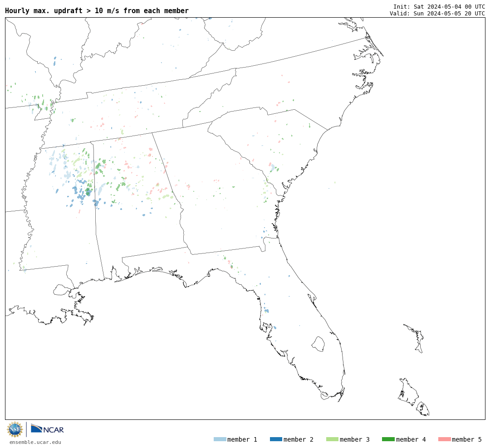Viewport: 490px width, 448px height.
Task: Click the 'member 3' legend label
Action: point(355,439)
